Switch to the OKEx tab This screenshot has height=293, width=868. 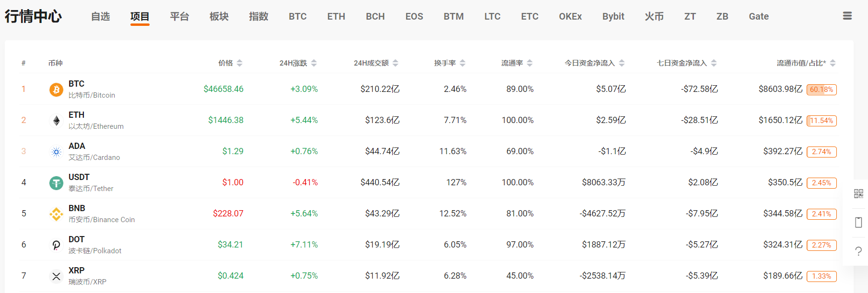point(570,16)
